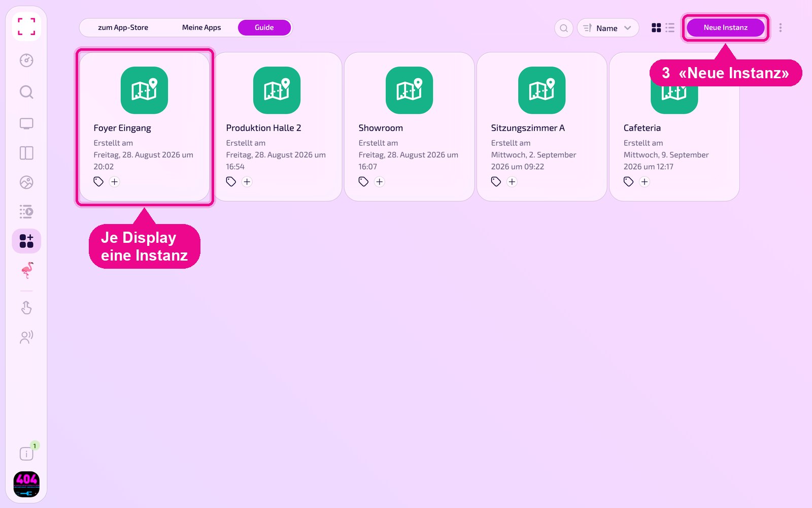Click the Cafeteria instance title
This screenshot has height=508, width=812.
coord(642,128)
